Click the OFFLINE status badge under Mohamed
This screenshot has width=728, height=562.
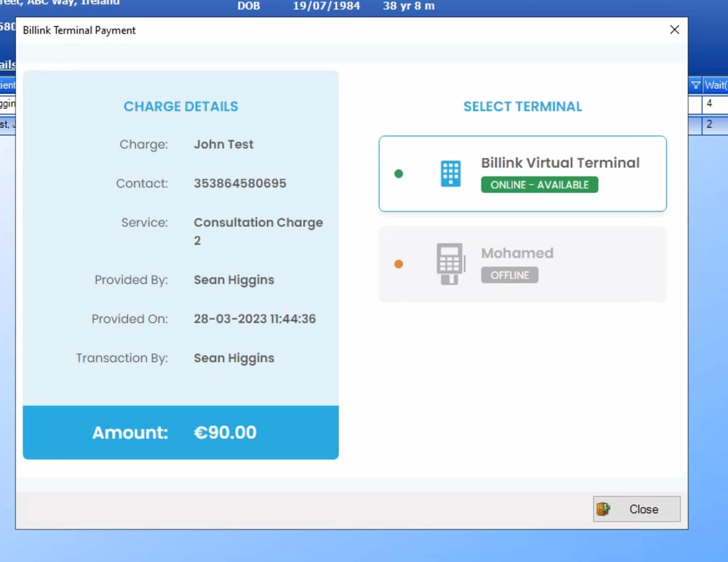510,275
